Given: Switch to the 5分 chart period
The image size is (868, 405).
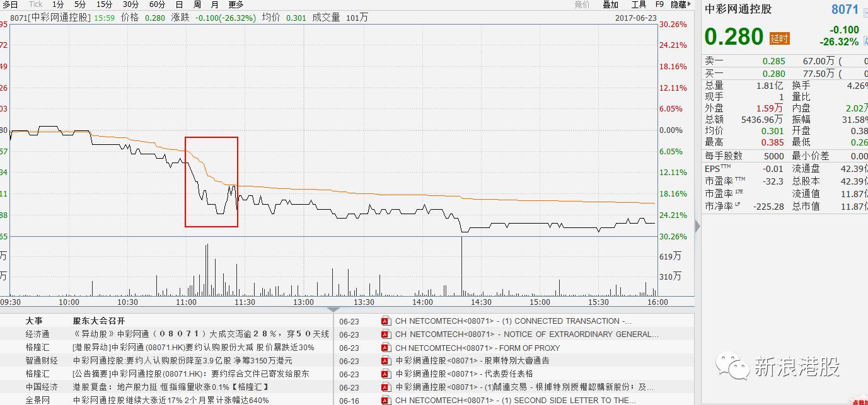Looking at the screenshot, I should pos(80,4).
